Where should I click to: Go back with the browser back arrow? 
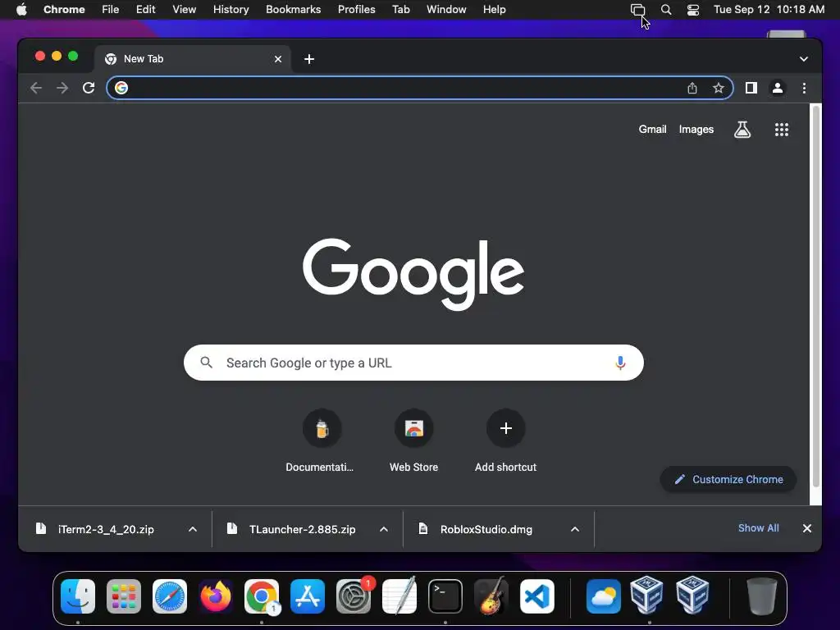point(36,88)
